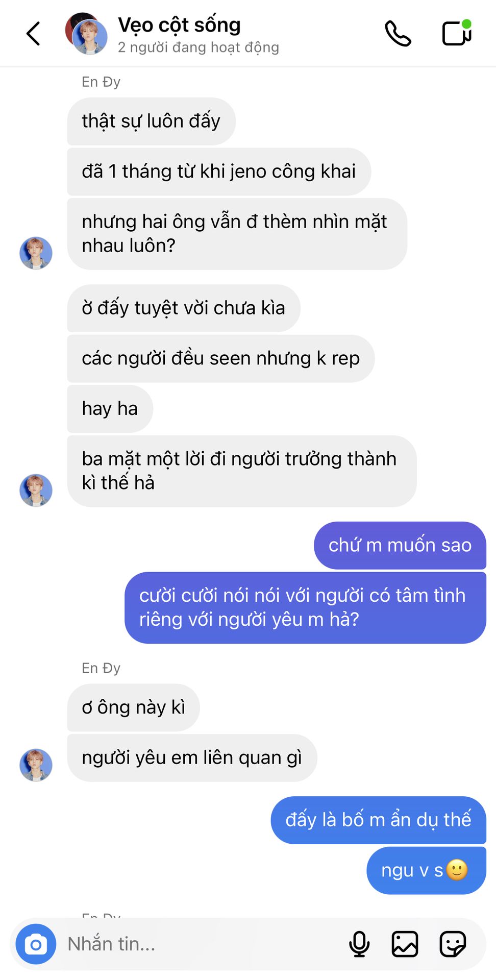Select the "thật sự luôn đấy" message
496x980 pixels.
point(152,121)
